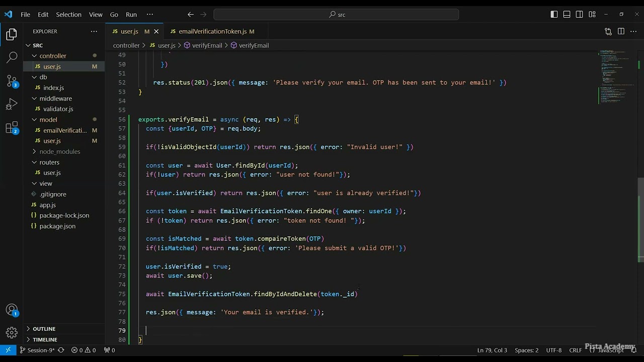The width and height of the screenshot is (644, 362).
Task: Change Spaces: 2 indentation setting
Action: (x=526, y=350)
